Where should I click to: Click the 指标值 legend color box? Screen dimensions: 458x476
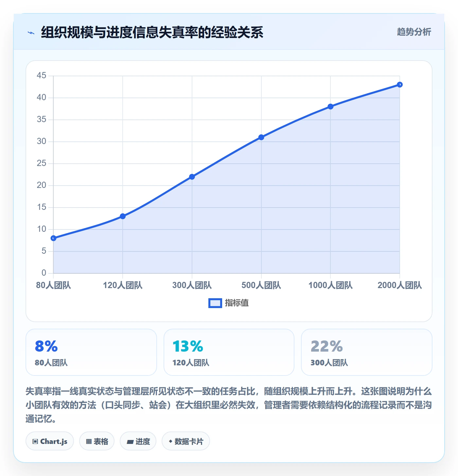[215, 303]
